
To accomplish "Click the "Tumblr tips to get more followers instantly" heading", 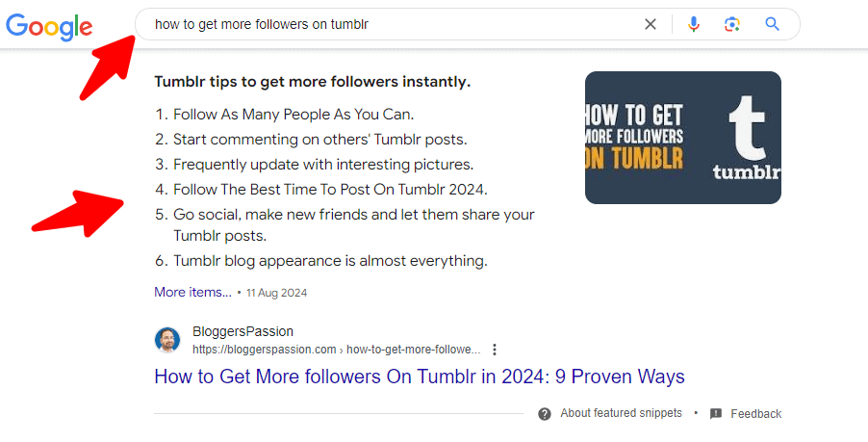I will click(x=312, y=82).
